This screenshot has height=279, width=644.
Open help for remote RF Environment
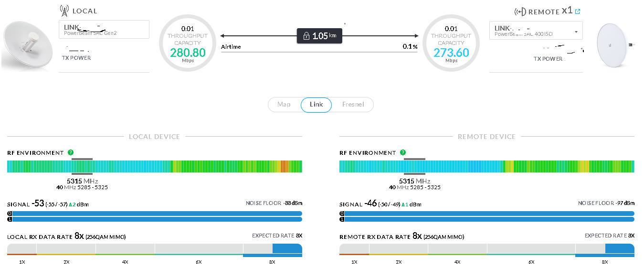[x=403, y=152]
